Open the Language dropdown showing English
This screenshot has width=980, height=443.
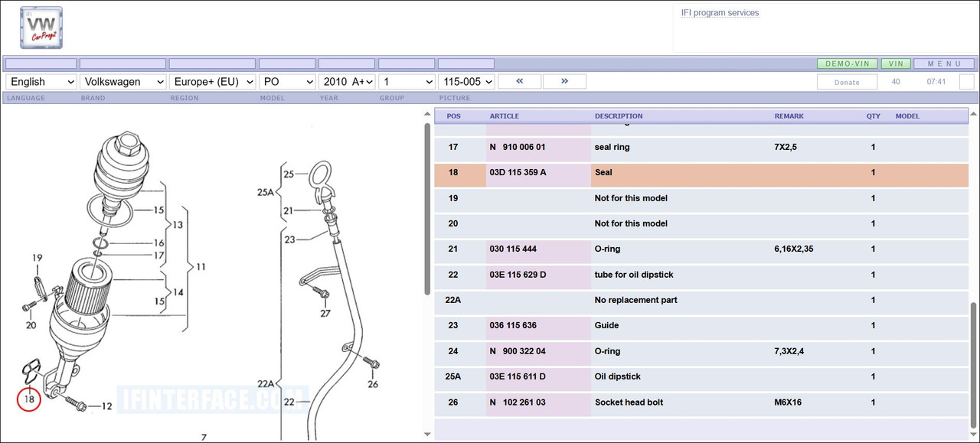pyautogui.click(x=41, y=82)
